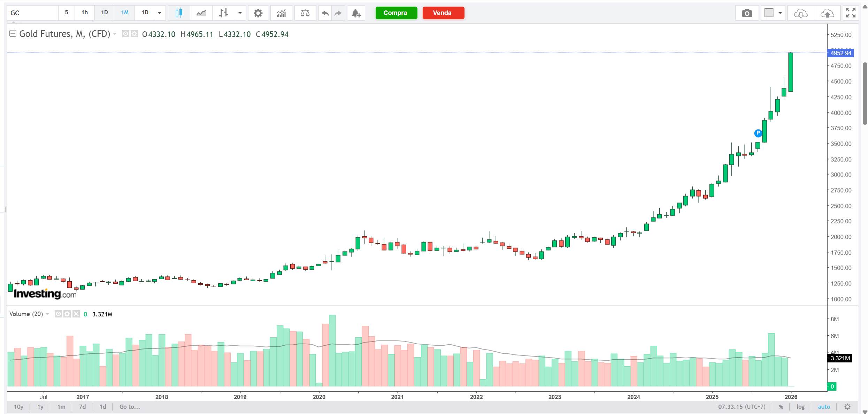
Task: Open the candlestick chart style selector
Action: click(x=179, y=13)
